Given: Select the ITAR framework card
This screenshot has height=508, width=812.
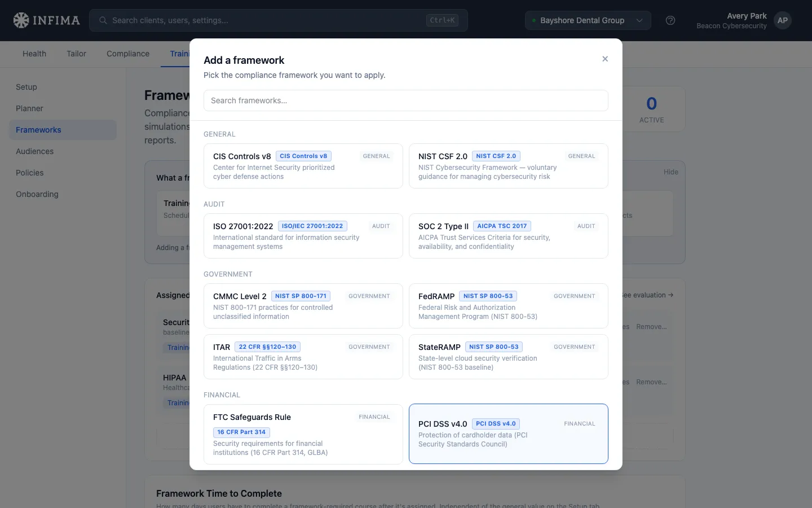Looking at the screenshot, I should coord(303,357).
